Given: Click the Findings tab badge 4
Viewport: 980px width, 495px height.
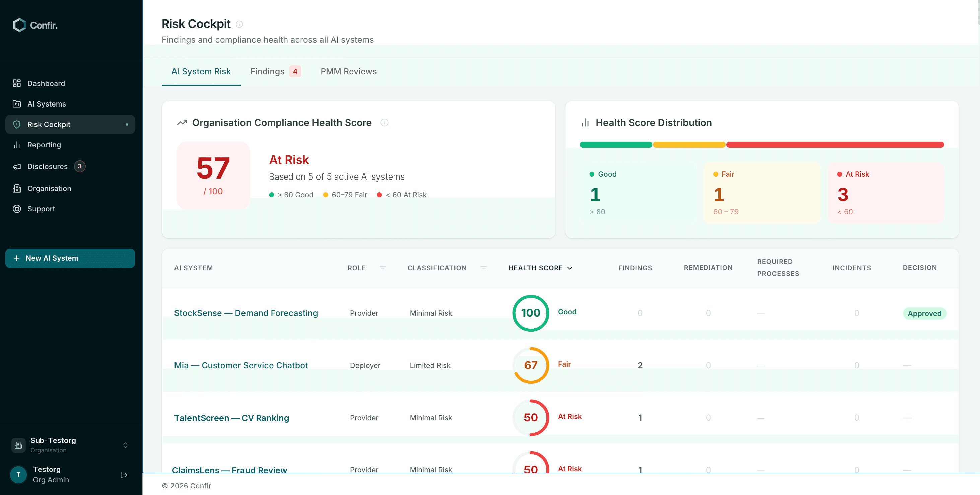Looking at the screenshot, I should [295, 72].
